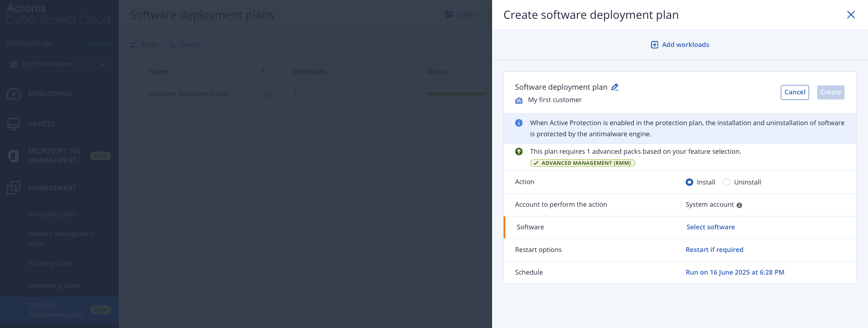Click the Management section icon
This screenshot has height=328, width=868.
pyautogui.click(x=14, y=188)
